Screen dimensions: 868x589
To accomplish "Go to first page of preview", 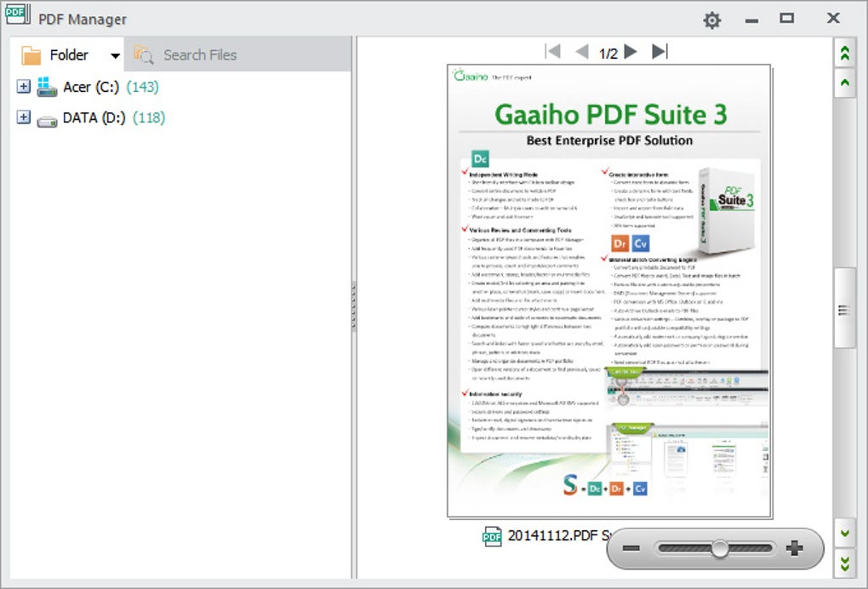I will [553, 51].
